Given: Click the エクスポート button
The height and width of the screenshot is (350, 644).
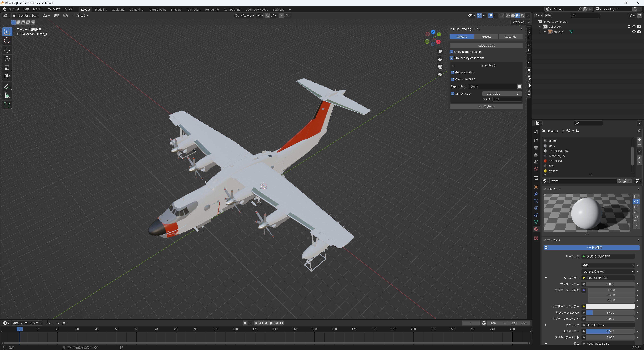Looking at the screenshot, I should click(486, 106).
